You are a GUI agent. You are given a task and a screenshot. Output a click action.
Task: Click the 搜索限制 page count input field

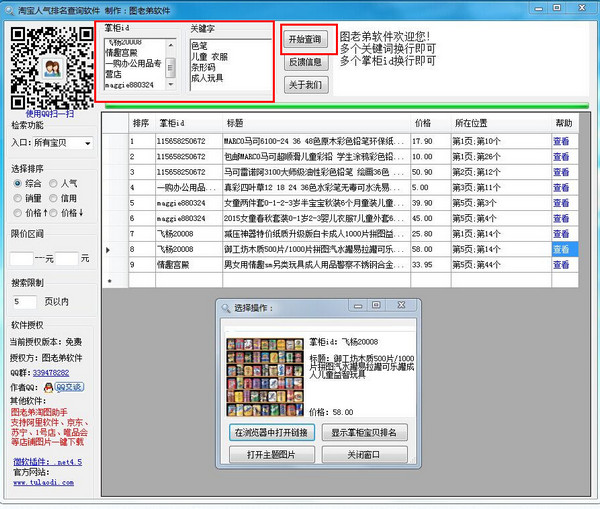coord(25,301)
